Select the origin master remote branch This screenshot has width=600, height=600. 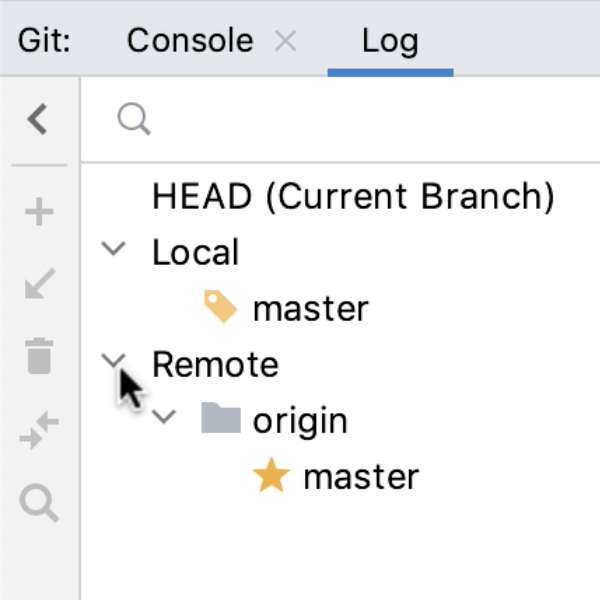(x=360, y=477)
